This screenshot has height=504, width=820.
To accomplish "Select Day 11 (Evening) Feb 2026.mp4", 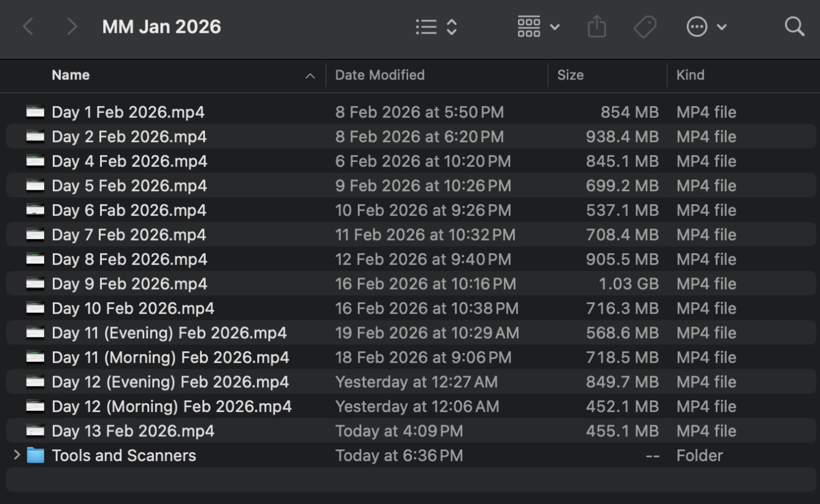I will (169, 333).
